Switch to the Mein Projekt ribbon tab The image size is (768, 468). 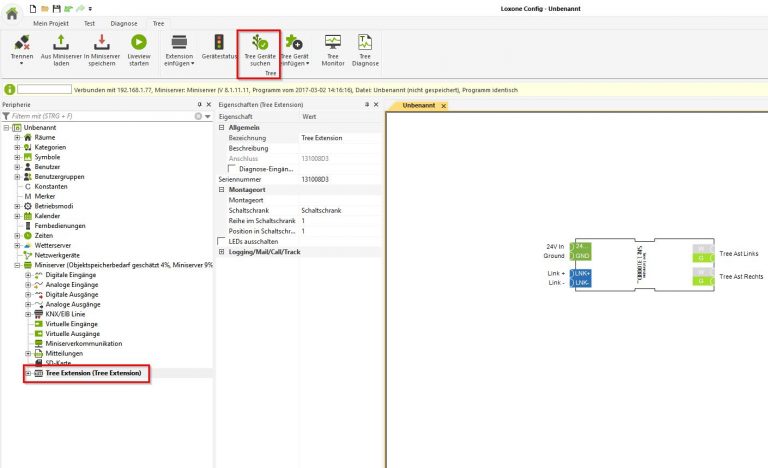[53, 22]
